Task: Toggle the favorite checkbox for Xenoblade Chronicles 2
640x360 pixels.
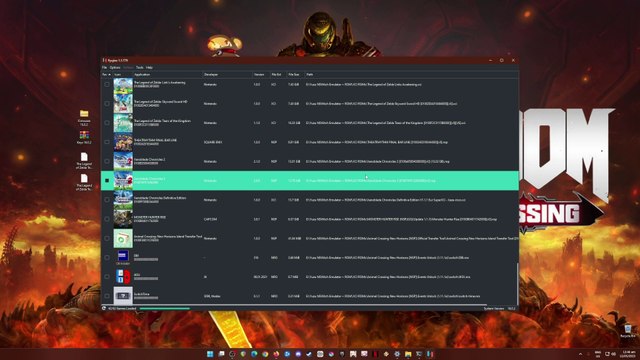Action: pyautogui.click(x=107, y=161)
